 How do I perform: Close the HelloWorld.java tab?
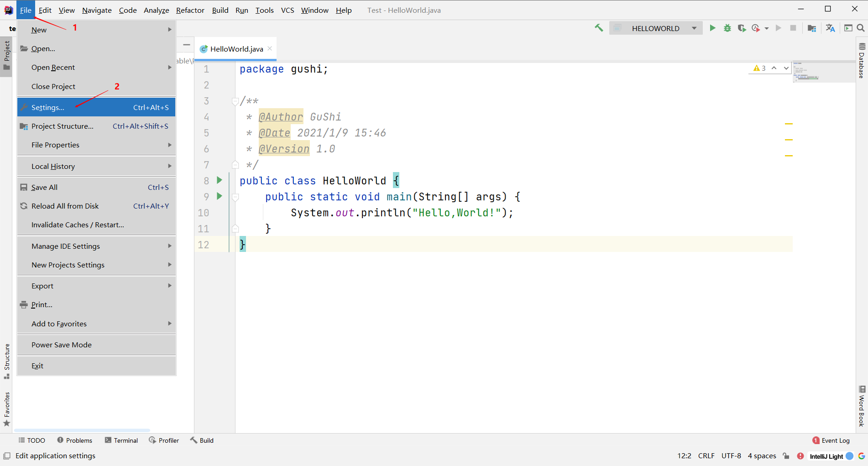(x=270, y=48)
